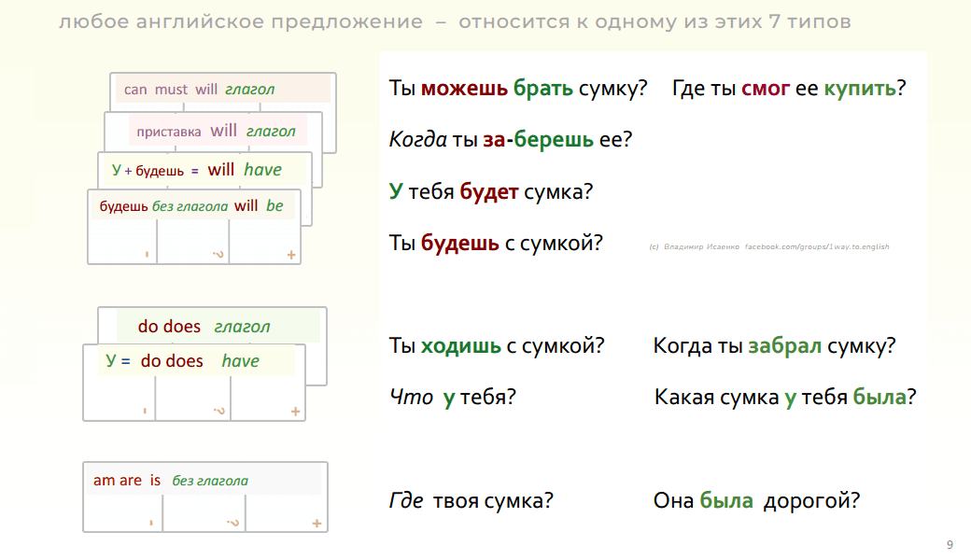This screenshot has height=560, width=971.
Task: Click the plus symbol on the "am are is" card
Action: tap(317, 523)
